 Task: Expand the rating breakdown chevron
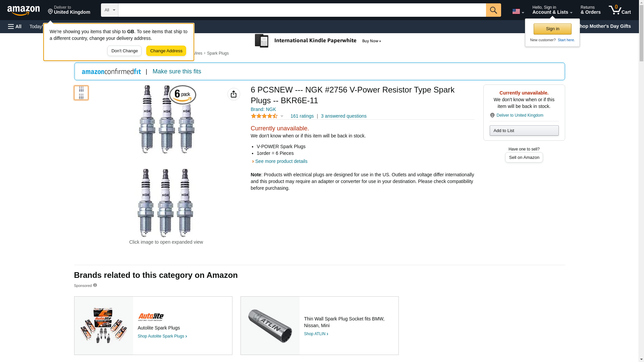click(x=282, y=116)
